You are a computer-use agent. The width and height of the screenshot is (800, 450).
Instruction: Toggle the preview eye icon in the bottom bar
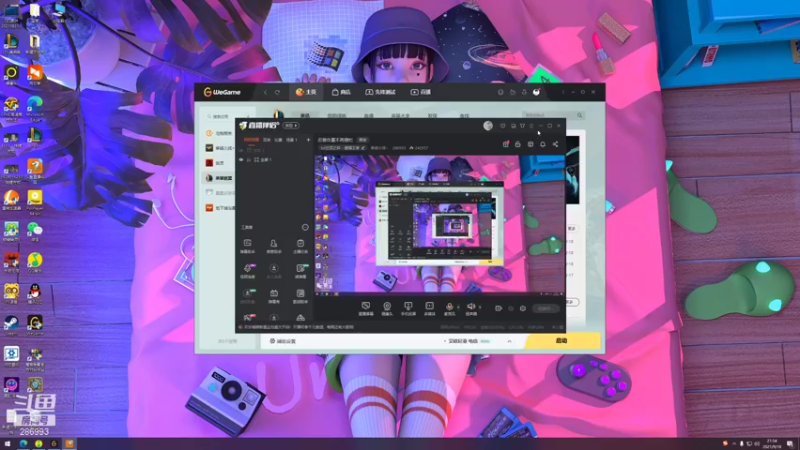coord(511,308)
